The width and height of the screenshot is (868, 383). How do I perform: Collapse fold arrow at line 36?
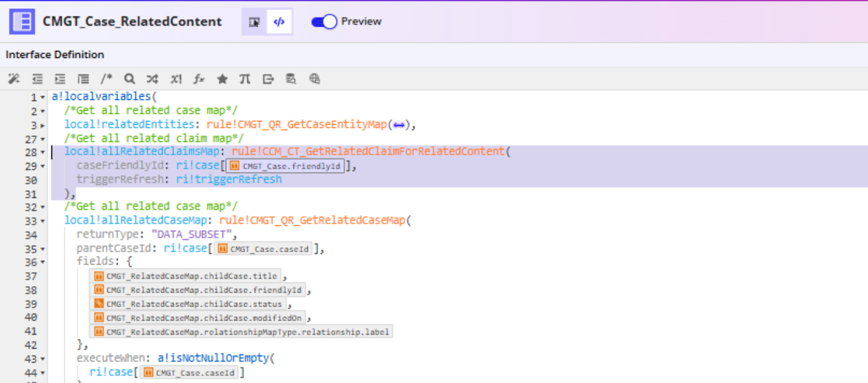click(43, 262)
